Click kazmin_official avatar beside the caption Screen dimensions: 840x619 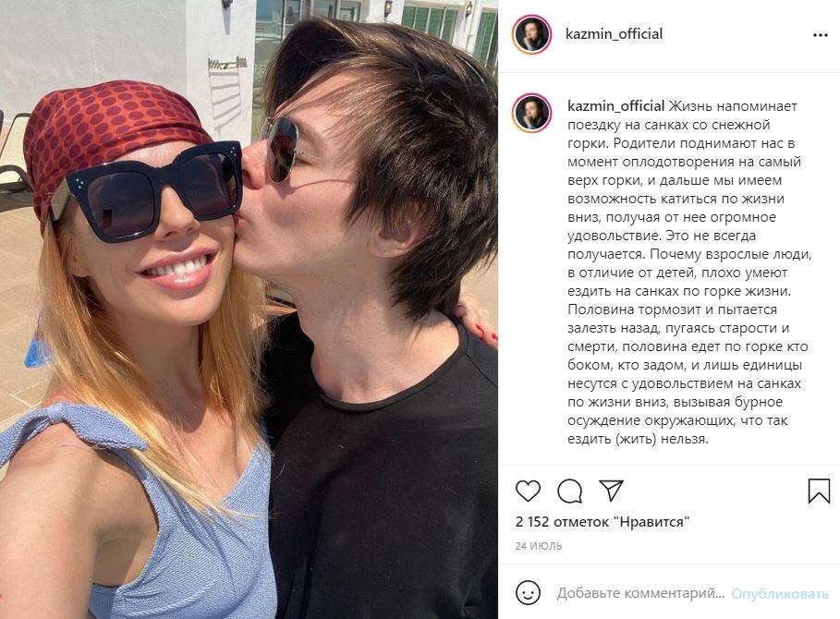click(x=531, y=113)
